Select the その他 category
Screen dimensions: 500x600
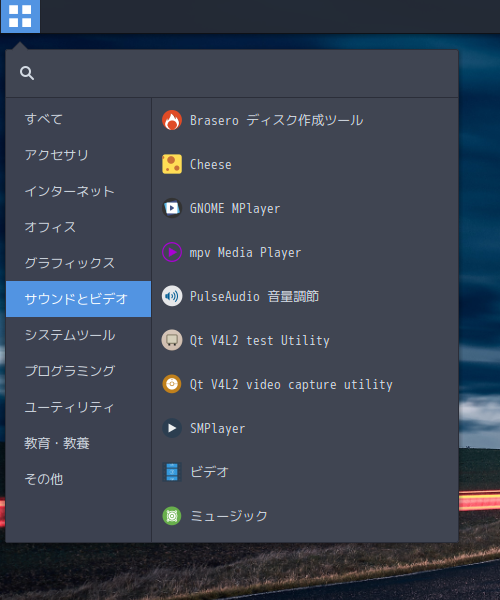coord(78,479)
